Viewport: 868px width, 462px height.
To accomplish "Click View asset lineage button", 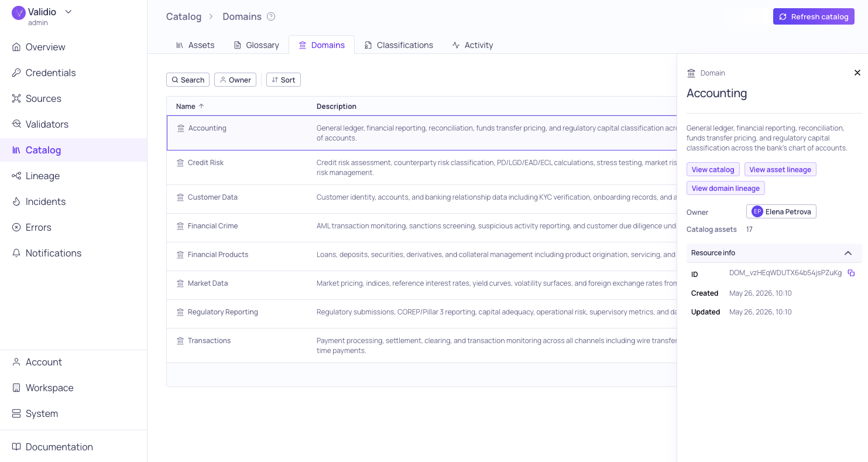I will tap(780, 169).
